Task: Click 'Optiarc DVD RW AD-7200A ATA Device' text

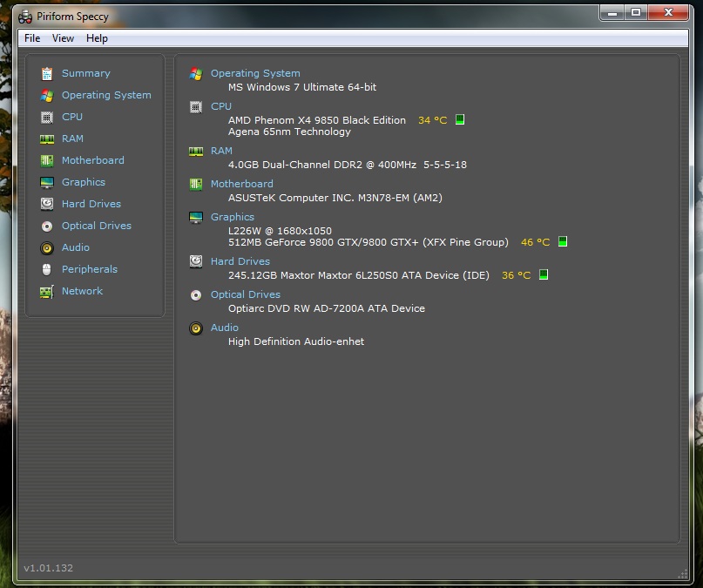Action: point(327,308)
